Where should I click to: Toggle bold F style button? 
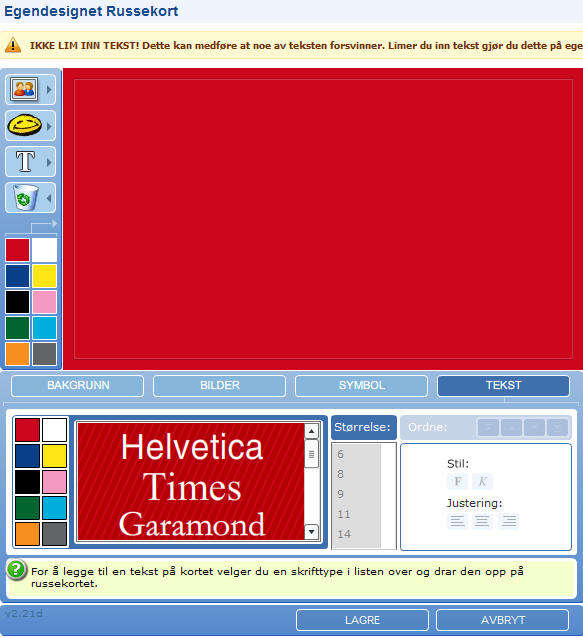tap(457, 481)
